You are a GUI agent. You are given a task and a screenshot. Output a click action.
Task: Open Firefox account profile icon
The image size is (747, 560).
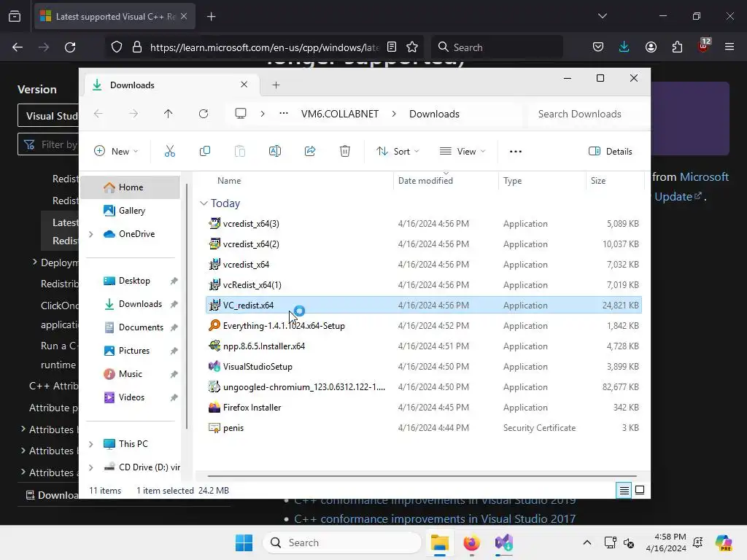(x=651, y=47)
